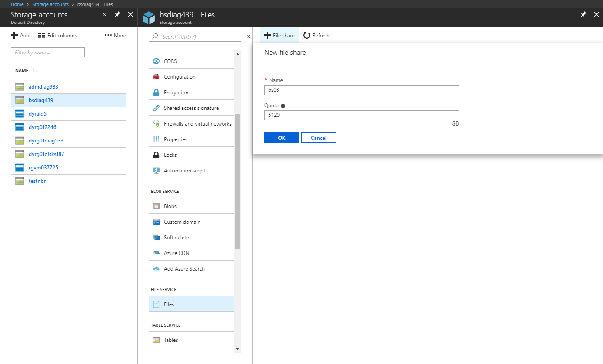The height and width of the screenshot is (364, 603).
Task: Pin the Storage accounts blade
Action: (x=117, y=15)
